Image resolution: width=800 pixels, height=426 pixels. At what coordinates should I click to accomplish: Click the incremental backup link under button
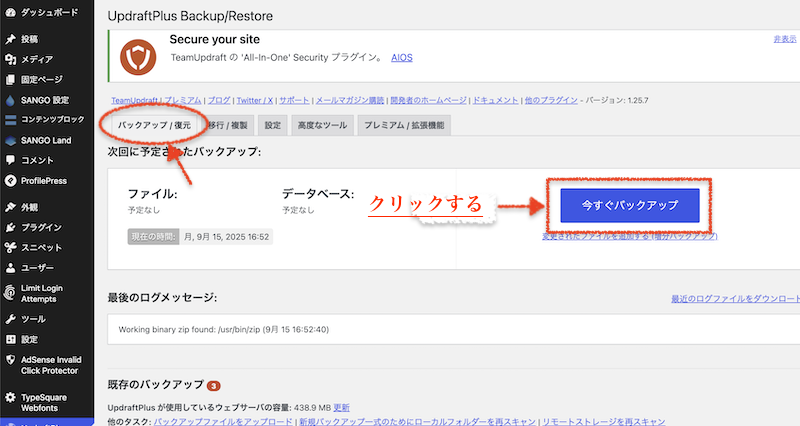(630, 236)
